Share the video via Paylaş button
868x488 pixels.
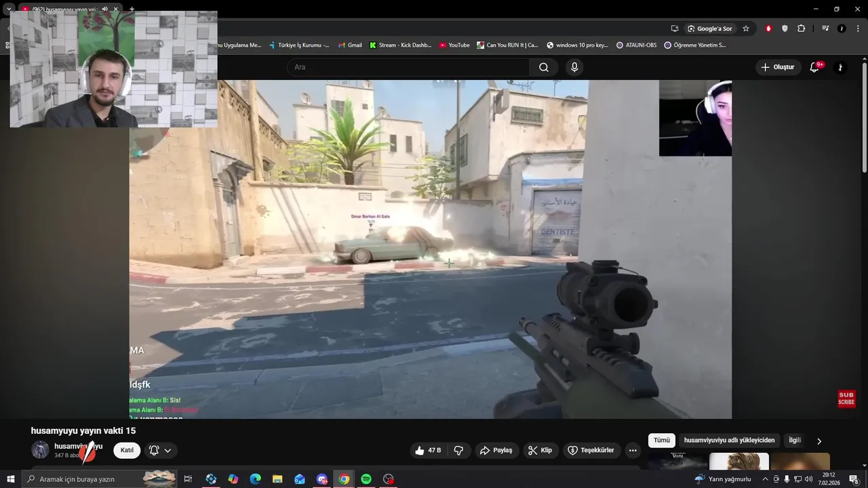click(496, 450)
